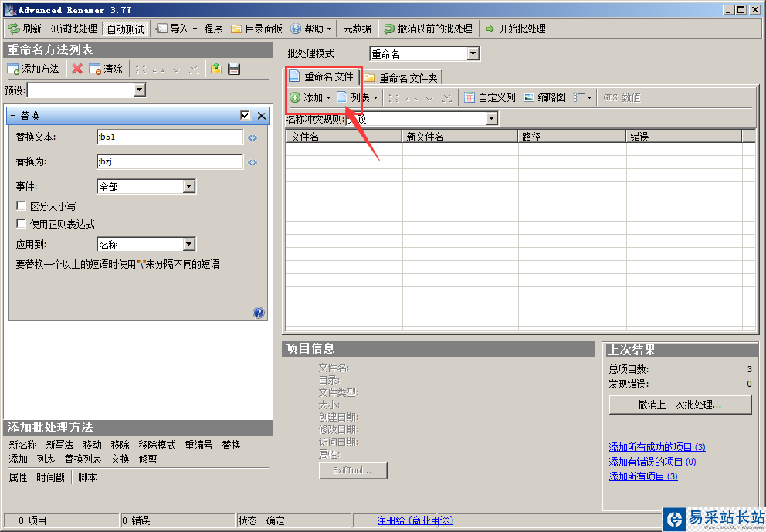Image resolution: width=766 pixels, height=532 pixels.
Task: Open the 预设 preset combo box
Action: point(140,90)
